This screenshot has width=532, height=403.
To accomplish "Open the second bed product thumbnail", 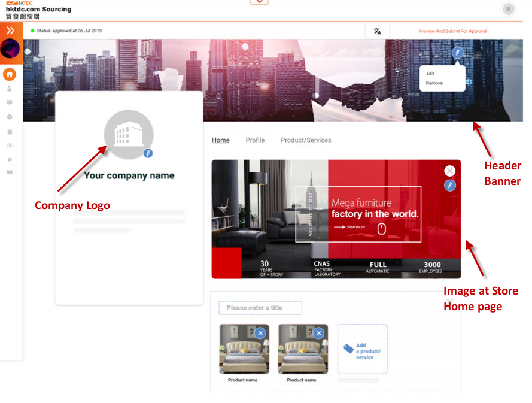I will pos(303,349).
